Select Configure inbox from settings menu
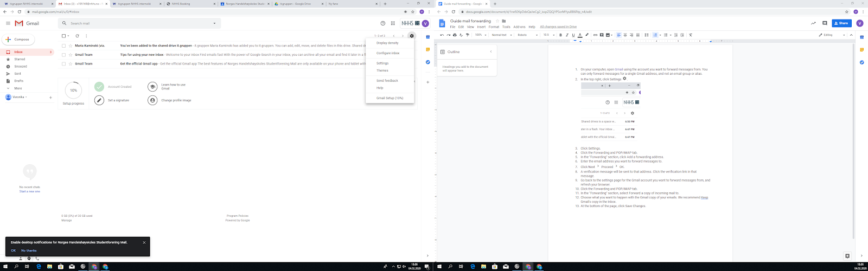The width and height of the screenshot is (868, 271). [x=388, y=53]
